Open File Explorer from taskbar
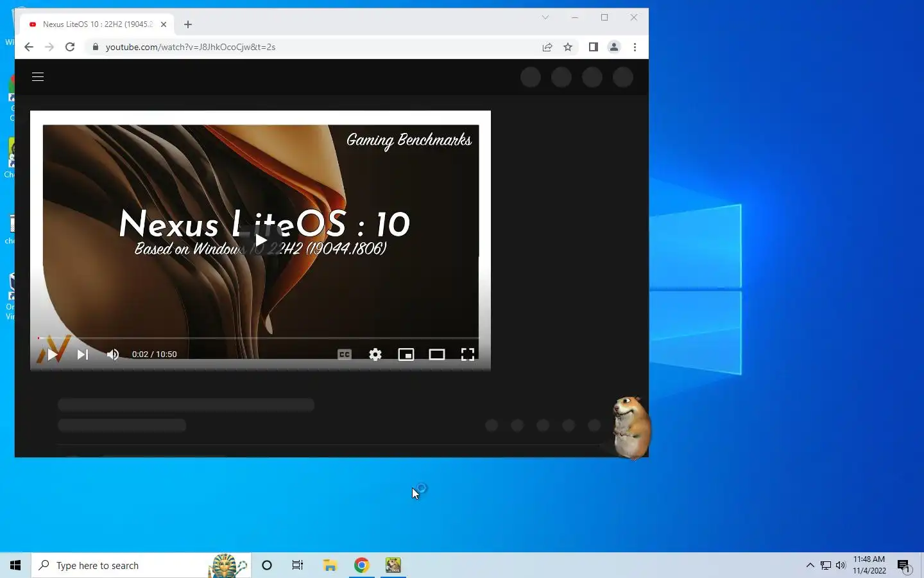The width and height of the screenshot is (924, 578). pos(330,565)
